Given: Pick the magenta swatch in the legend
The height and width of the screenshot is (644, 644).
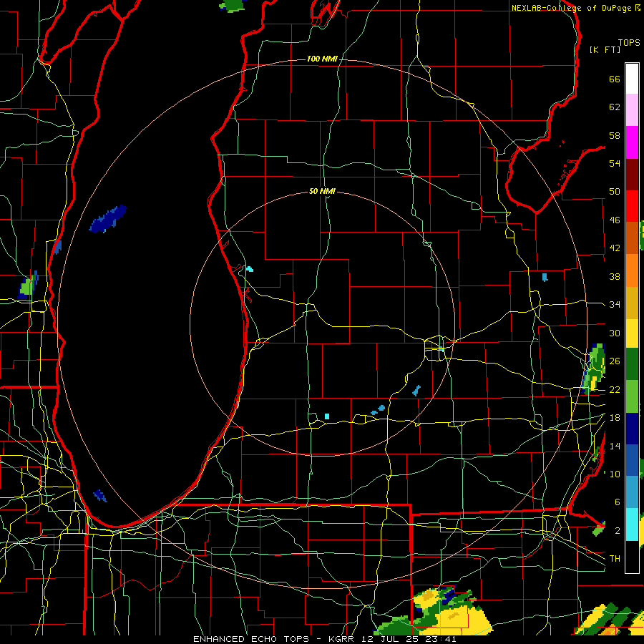Looking at the screenshot, I should 632,142.
